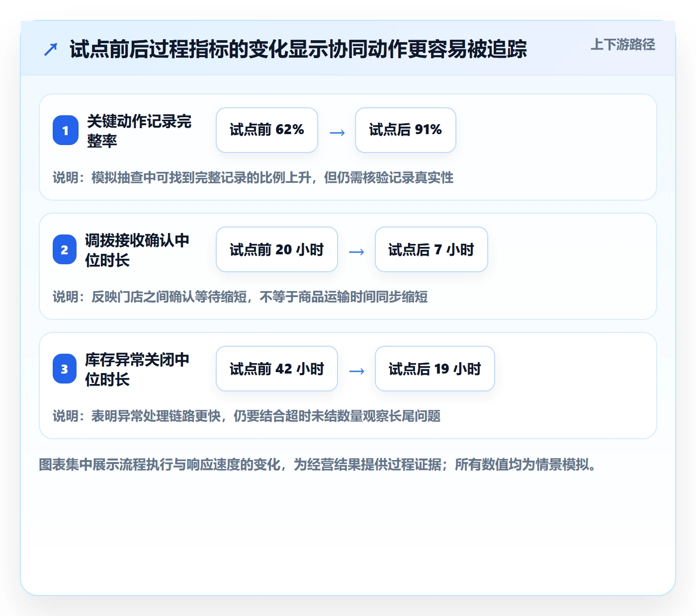Select the 试点后 19 小时 pill
Screen dimensions: 696x616
click(x=435, y=369)
